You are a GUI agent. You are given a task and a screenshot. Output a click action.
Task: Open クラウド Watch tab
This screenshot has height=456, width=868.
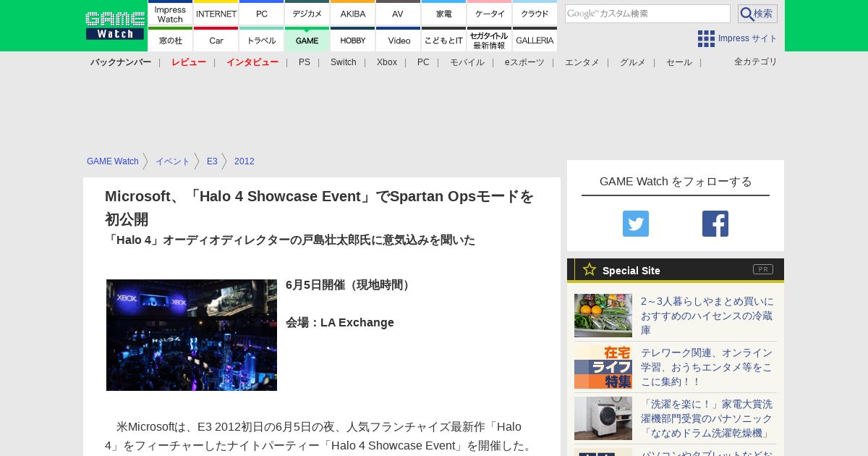pyautogui.click(x=535, y=12)
